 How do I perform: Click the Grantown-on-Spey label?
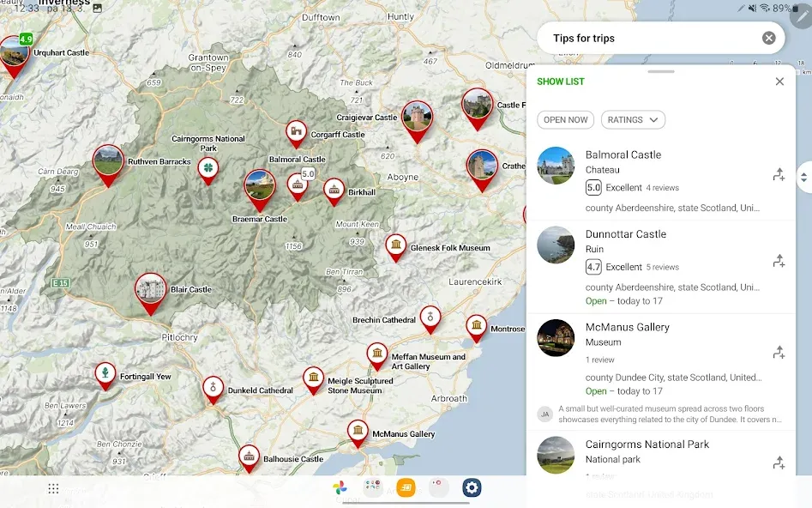coord(208,62)
